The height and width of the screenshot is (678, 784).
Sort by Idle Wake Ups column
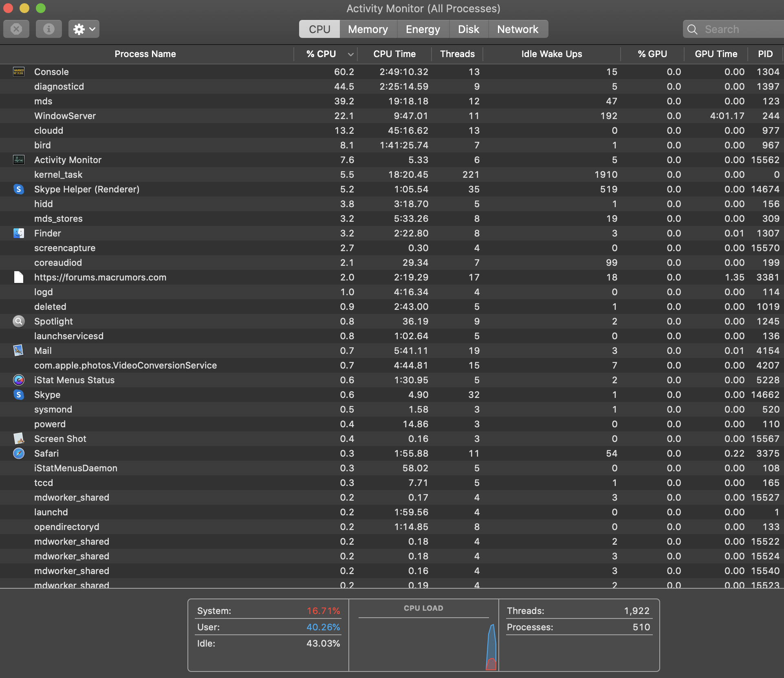click(x=552, y=54)
